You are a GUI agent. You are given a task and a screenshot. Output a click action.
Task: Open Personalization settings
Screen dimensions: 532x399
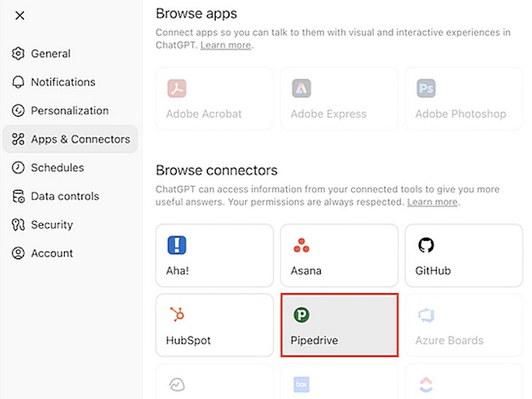pyautogui.click(x=69, y=111)
